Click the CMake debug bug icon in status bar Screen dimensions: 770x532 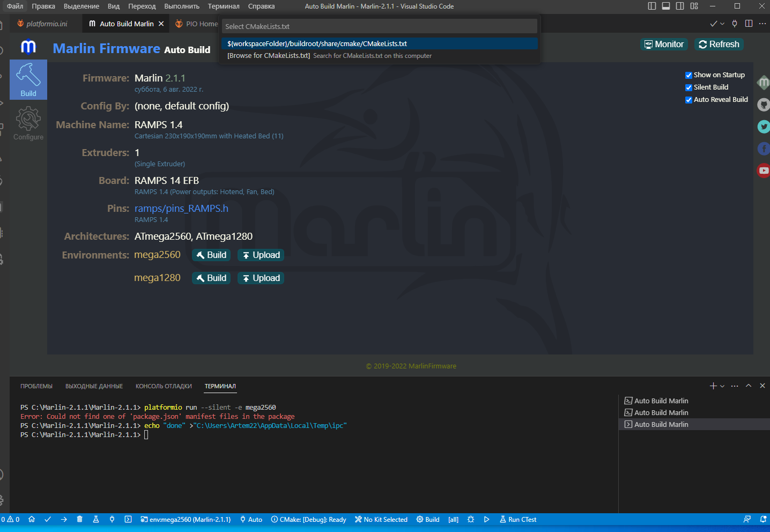[x=471, y=519]
